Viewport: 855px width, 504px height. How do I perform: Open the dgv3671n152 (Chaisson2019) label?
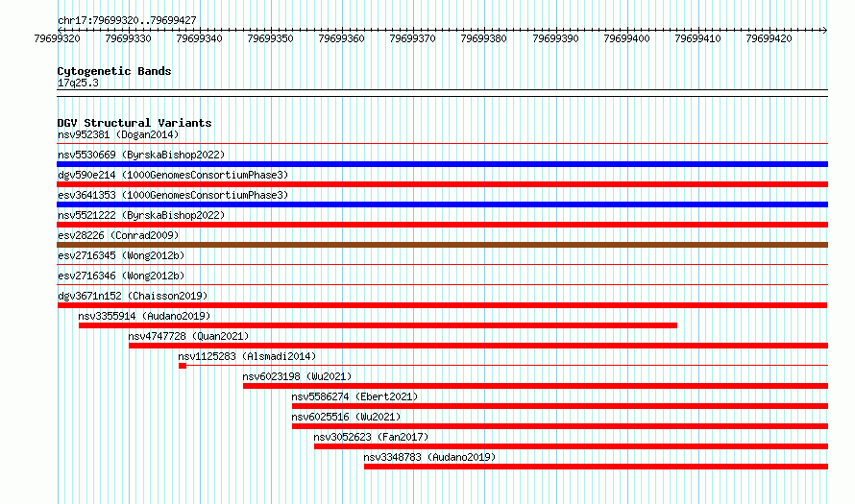(133, 296)
